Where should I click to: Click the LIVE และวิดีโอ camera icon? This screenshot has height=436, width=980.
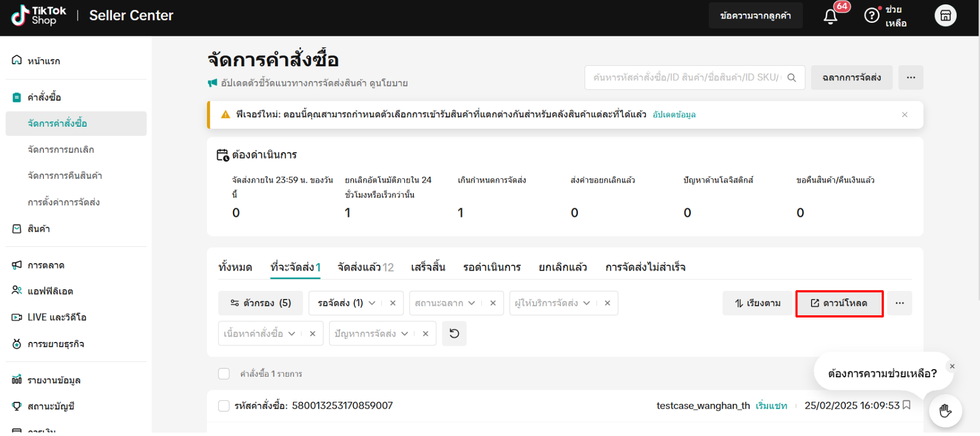[x=17, y=317]
